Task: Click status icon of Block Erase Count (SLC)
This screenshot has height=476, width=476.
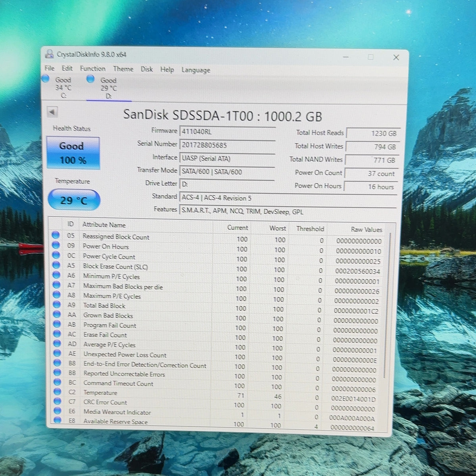Action: [56, 265]
